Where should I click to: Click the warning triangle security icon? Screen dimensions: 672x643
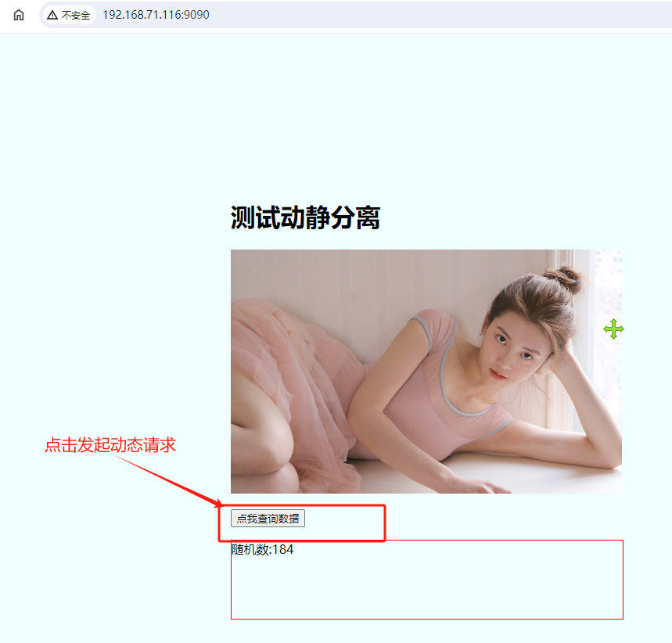coord(52,15)
